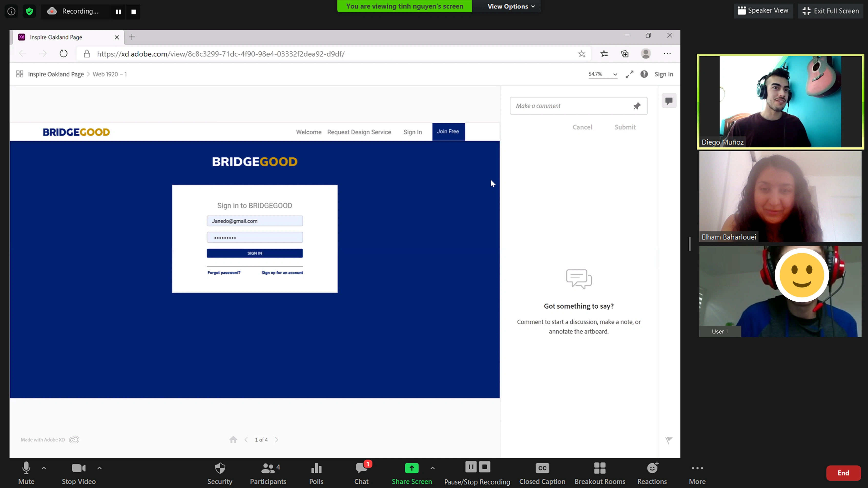Go to prototype home screen
This screenshot has width=868, height=488.
(233, 439)
